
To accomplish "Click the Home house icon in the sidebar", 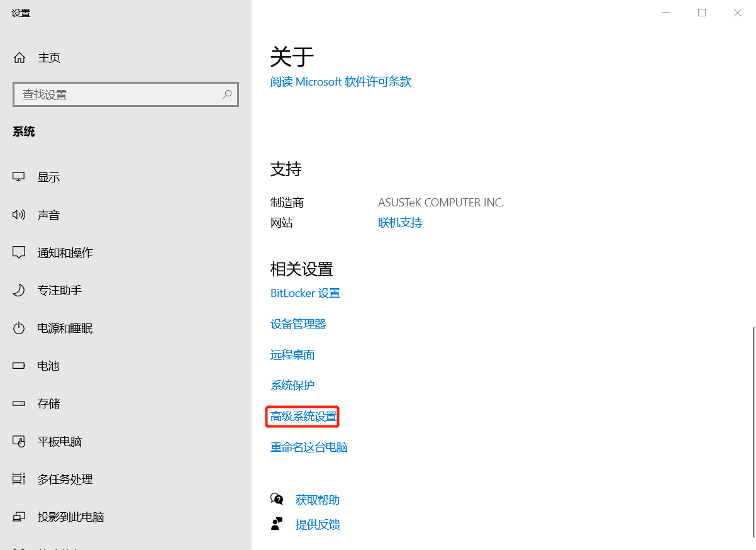I will (x=19, y=58).
